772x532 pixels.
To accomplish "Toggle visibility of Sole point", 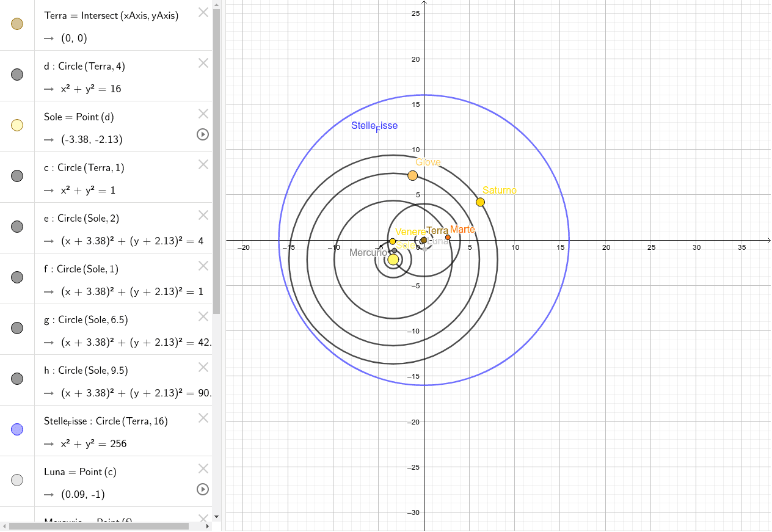I will coord(17,125).
